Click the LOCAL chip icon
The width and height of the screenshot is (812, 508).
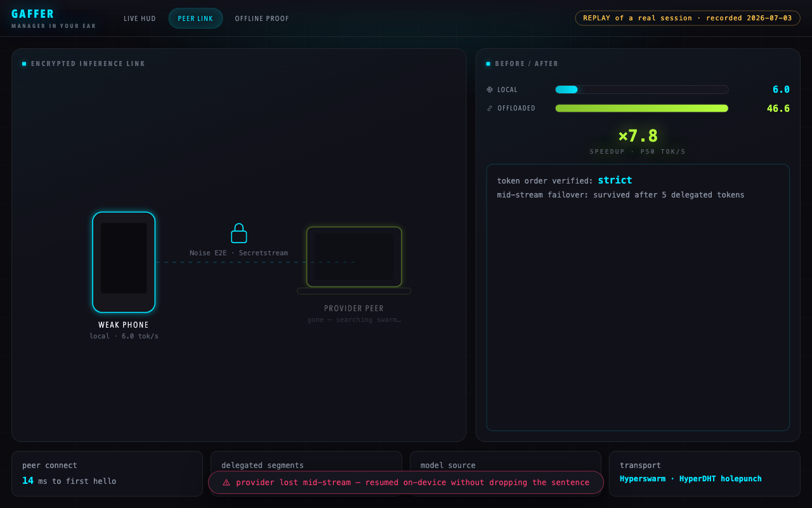click(x=490, y=90)
